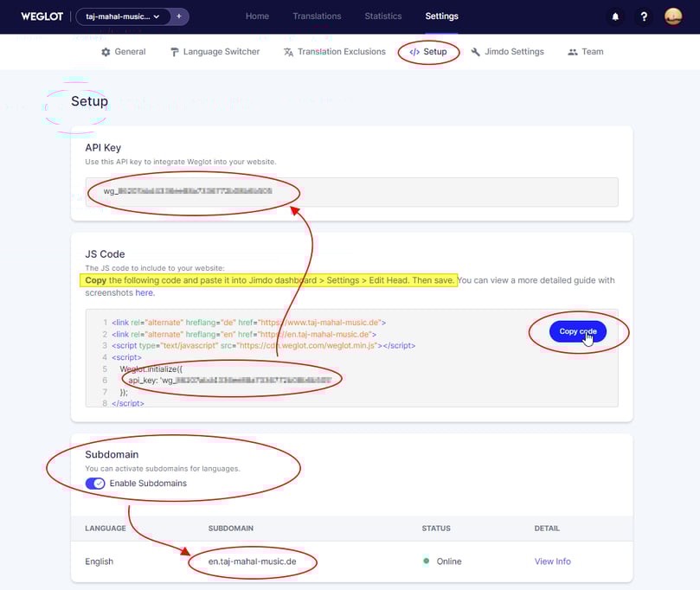Go to the Home menu

coord(257,16)
